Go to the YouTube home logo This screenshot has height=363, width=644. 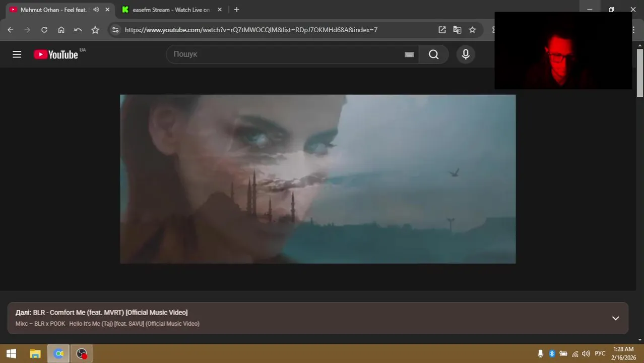click(56, 54)
